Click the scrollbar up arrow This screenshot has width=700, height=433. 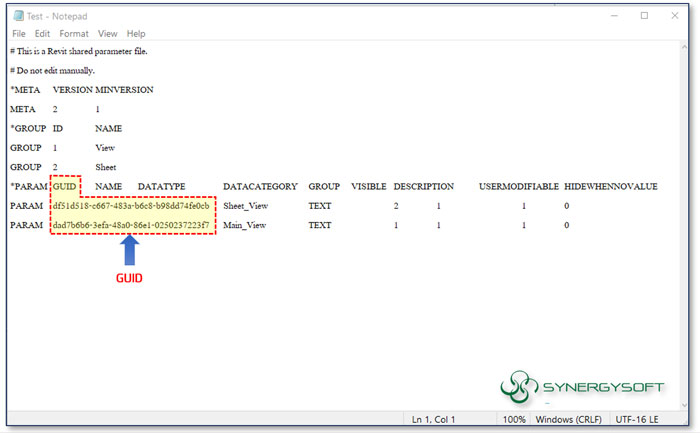pos(684,46)
